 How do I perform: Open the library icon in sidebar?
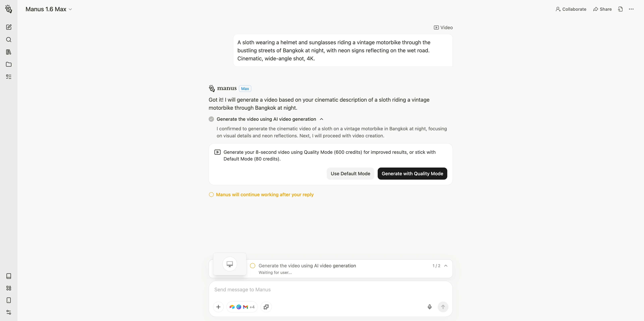pos(9,52)
